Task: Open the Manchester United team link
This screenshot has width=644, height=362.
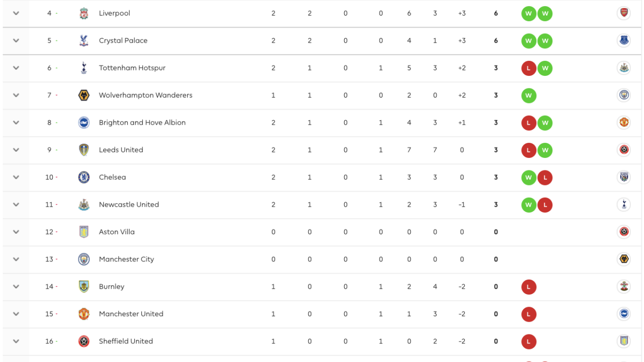Action: 131,314
